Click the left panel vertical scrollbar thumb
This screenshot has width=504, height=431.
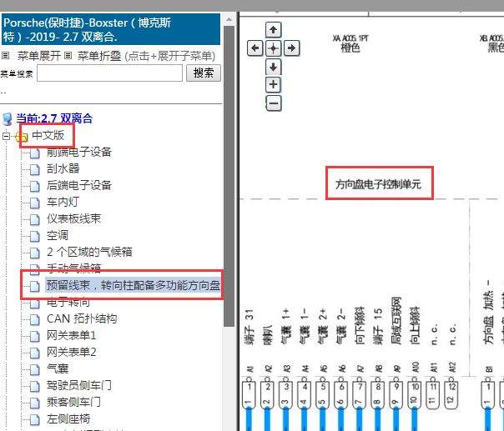[229, 176]
